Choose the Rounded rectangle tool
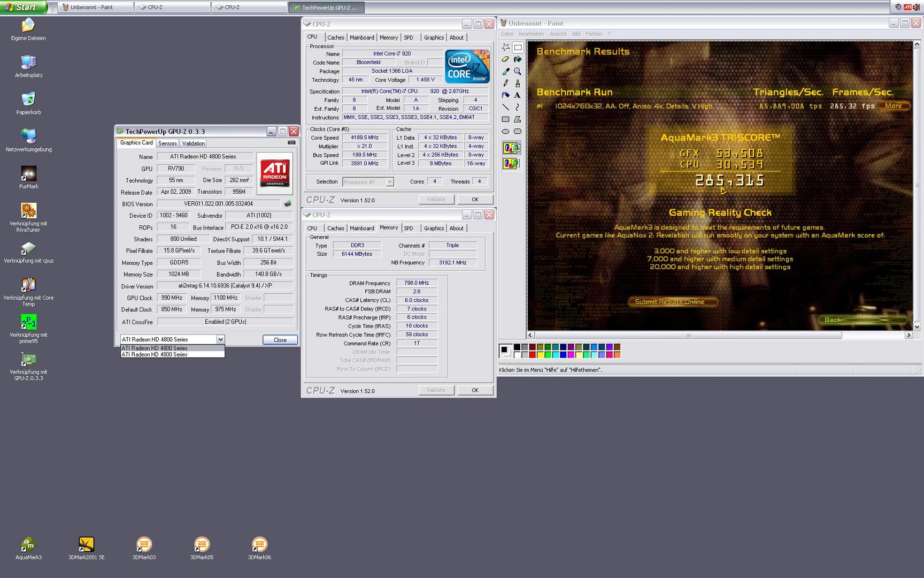The image size is (924, 578). pyautogui.click(x=518, y=131)
